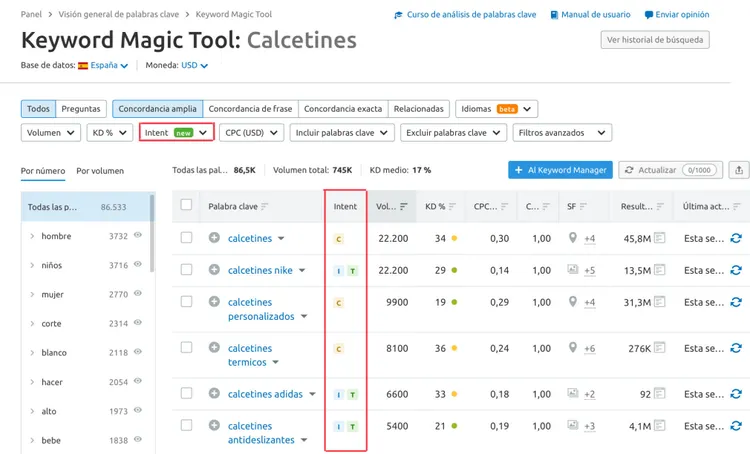View SERP results icon for 'calcetines' row

tap(660, 237)
